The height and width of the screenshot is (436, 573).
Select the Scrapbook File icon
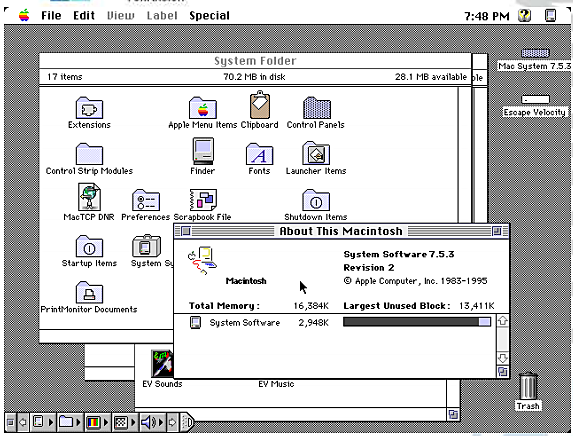(203, 200)
